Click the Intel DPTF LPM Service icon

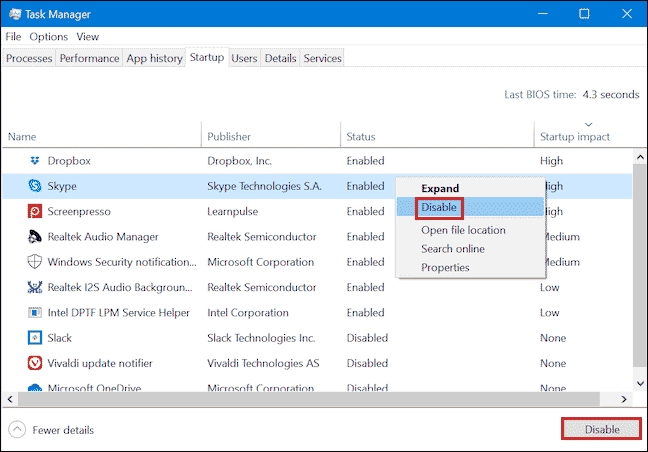[x=35, y=312]
